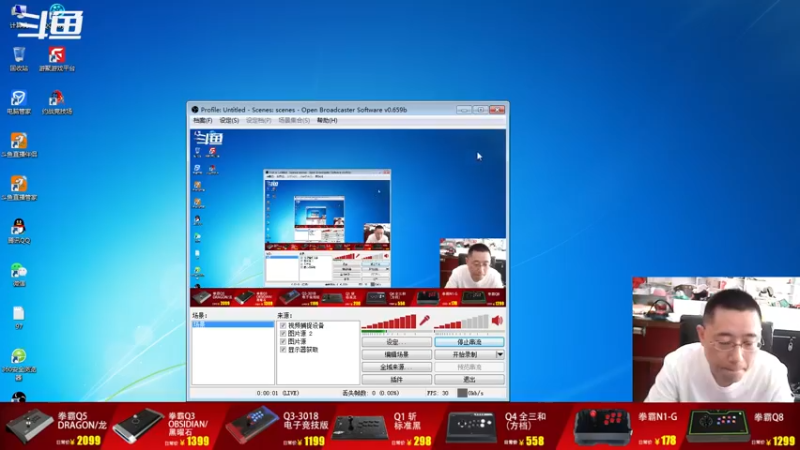Click the OBS preview canvas area
Image resolution: width=800 pixels, height=450 pixels.
pyautogui.click(x=348, y=218)
